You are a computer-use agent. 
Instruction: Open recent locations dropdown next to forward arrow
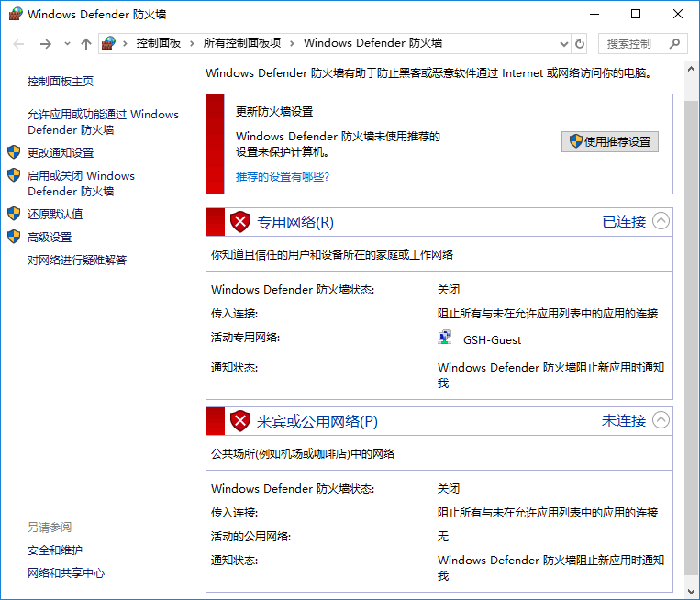point(67,44)
